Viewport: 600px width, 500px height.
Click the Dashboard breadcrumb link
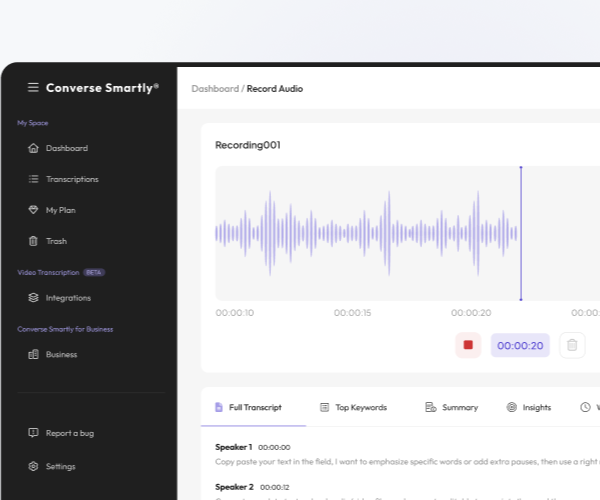point(215,89)
